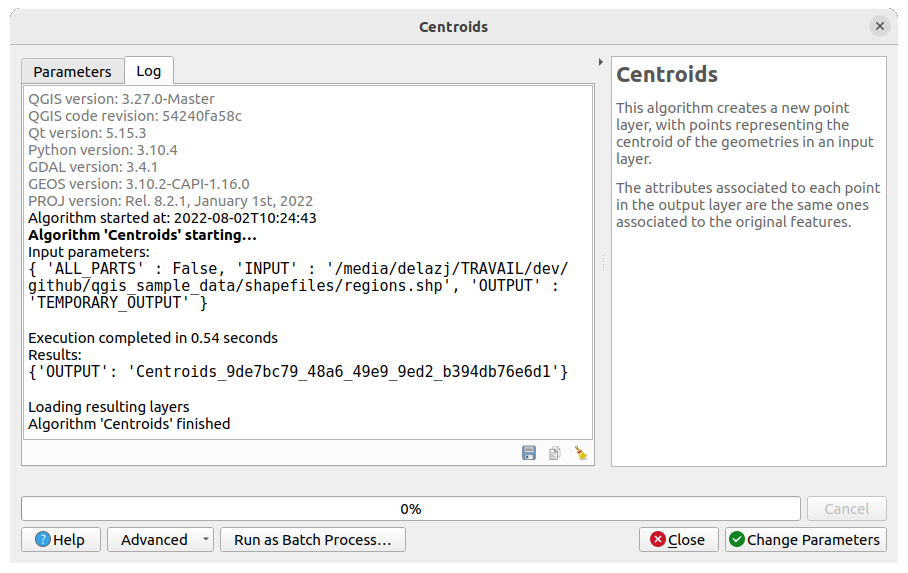The width and height of the screenshot is (908, 573).
Task: Click the 'Execution completed in 0.54 seconds' line
Action: coord(153,338)
